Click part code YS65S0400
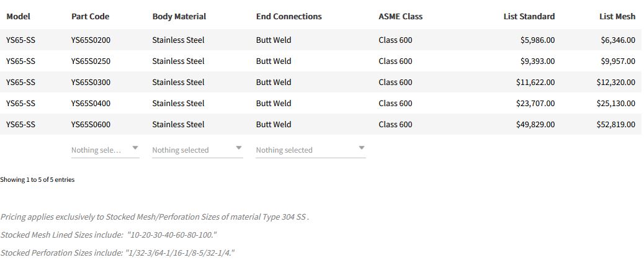644x260 pixels. pos(91,104)
